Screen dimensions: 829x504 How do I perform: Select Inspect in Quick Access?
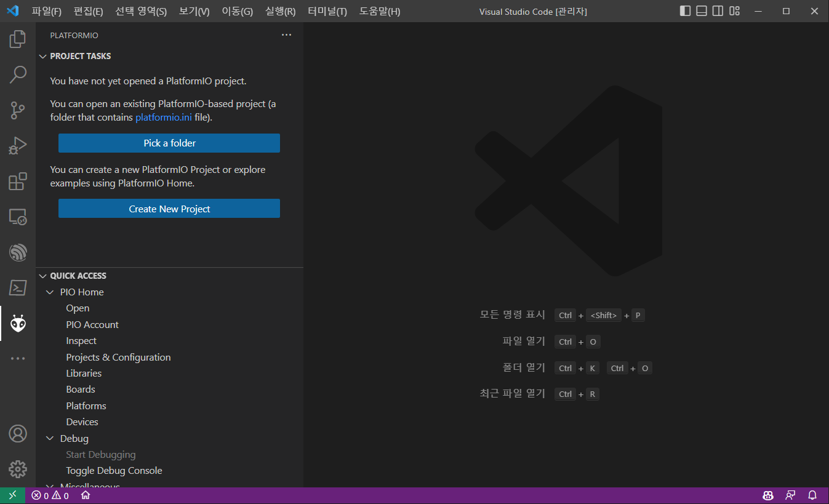81,341
